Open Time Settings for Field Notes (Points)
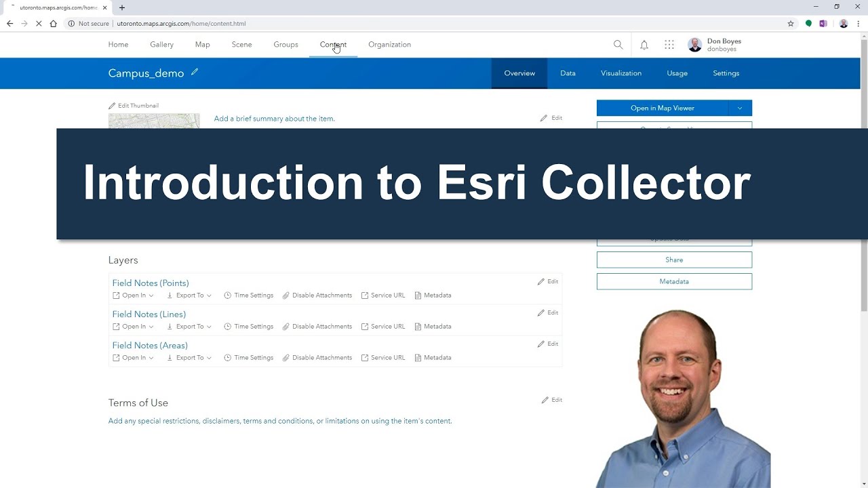This screenshot has height=488, width=868. coord(249,296)
